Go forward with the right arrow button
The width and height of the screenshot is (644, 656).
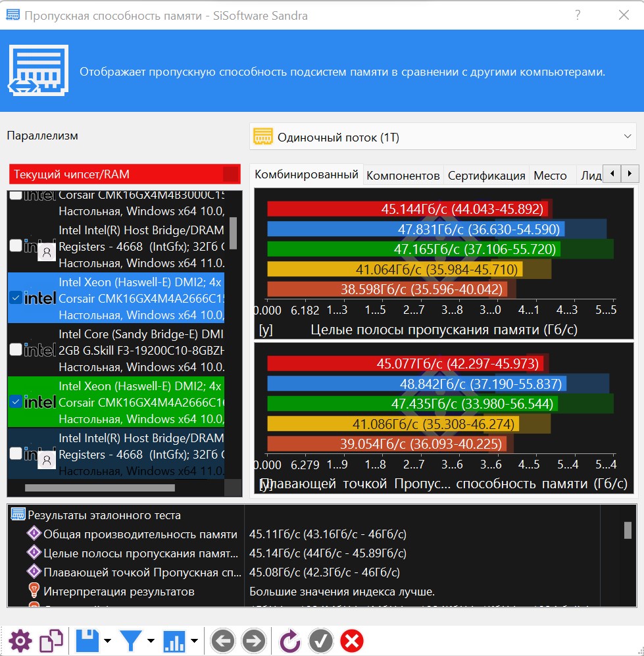coord(253,641)
